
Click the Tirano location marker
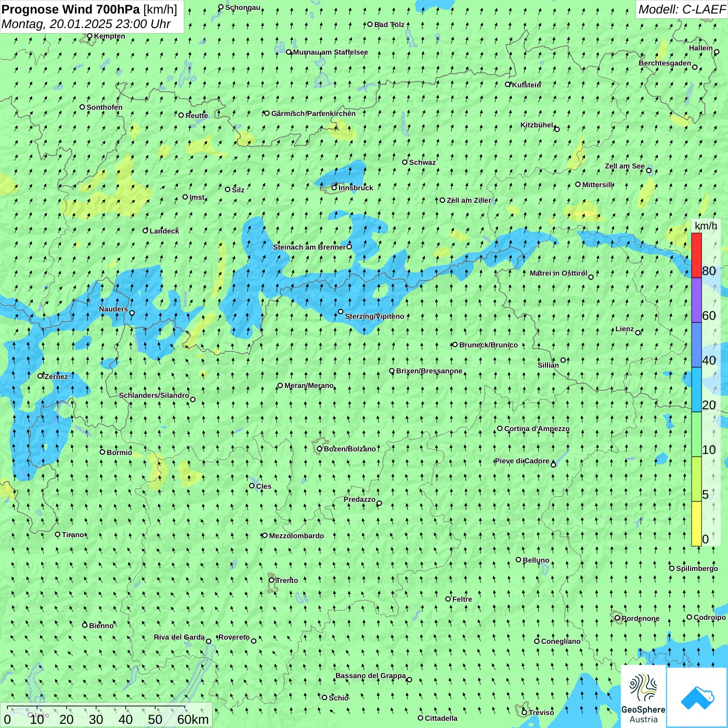point(58,534)
